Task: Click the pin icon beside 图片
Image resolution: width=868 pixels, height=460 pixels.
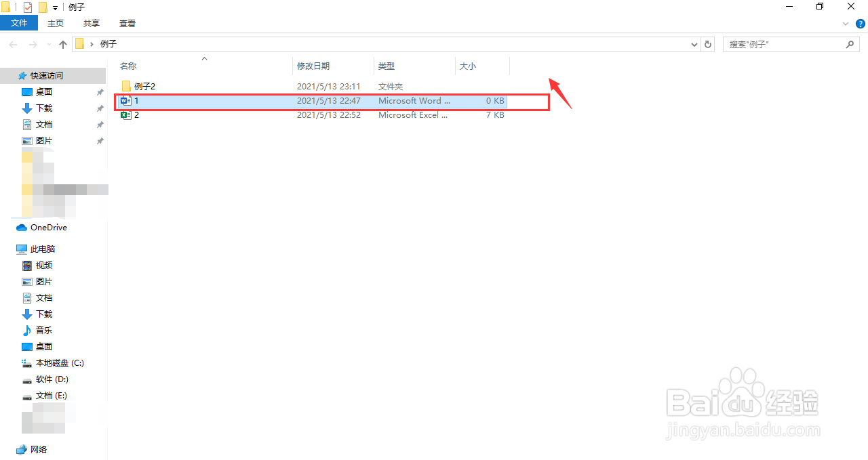Action: 100,141
